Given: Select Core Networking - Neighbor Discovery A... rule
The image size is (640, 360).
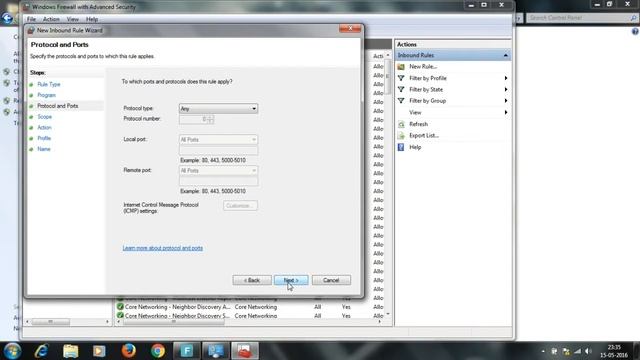Looking at the screenshot, I should 178,307.
